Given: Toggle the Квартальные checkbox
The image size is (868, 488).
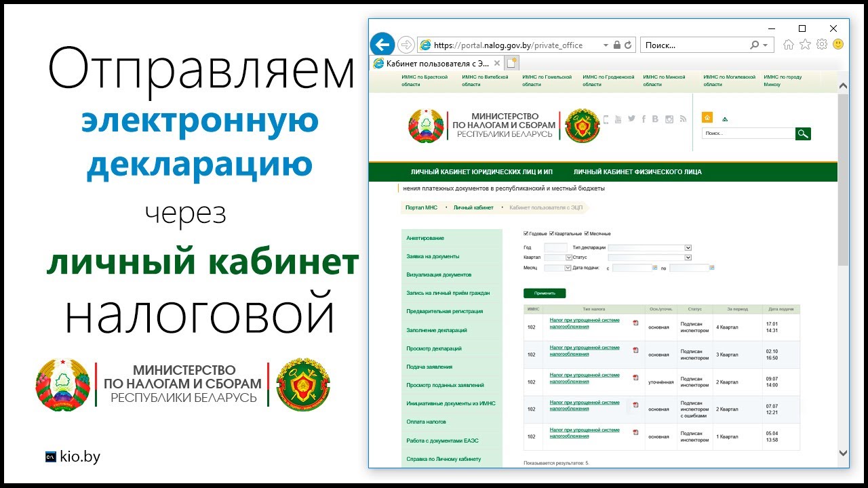Looking at the screenshot, I should click(552, 234).
